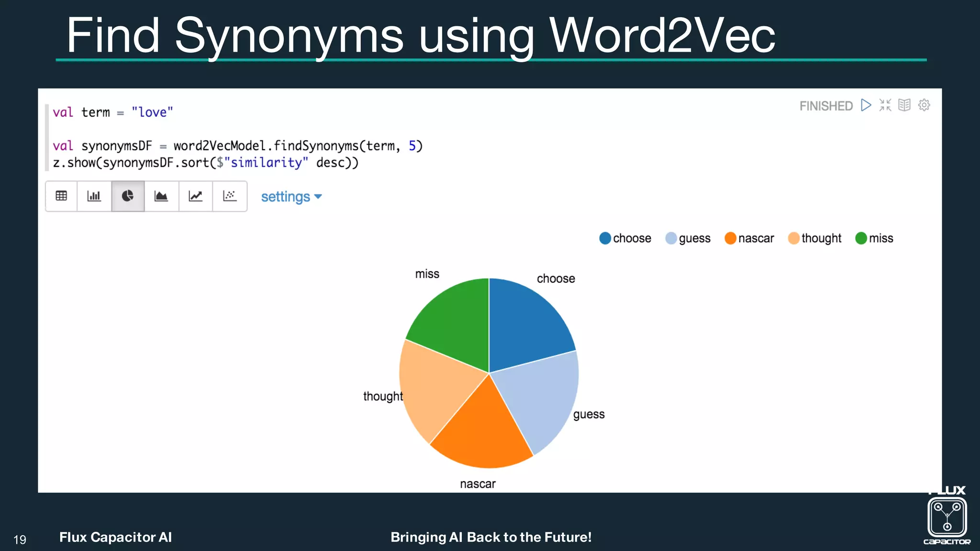The width and height of the screenshot is (980, 551).
Task: Switch to line chart view icon
Action: click(x=195, y=196)
